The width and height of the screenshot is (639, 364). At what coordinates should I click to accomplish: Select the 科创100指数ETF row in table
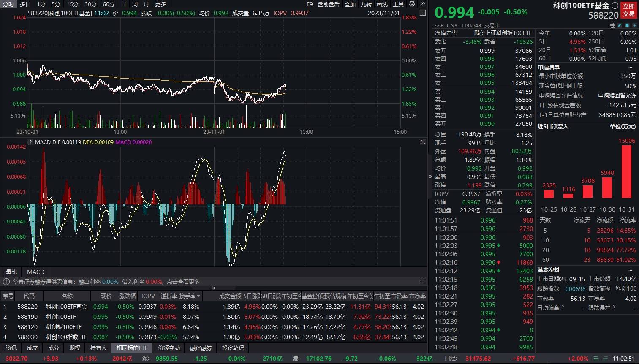(x=66, y=337)
